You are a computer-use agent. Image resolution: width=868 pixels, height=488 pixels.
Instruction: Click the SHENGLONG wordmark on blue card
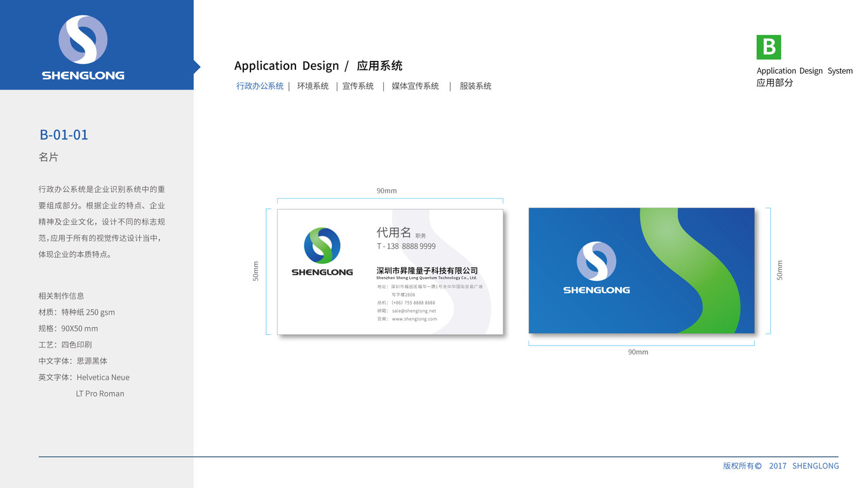597,290
